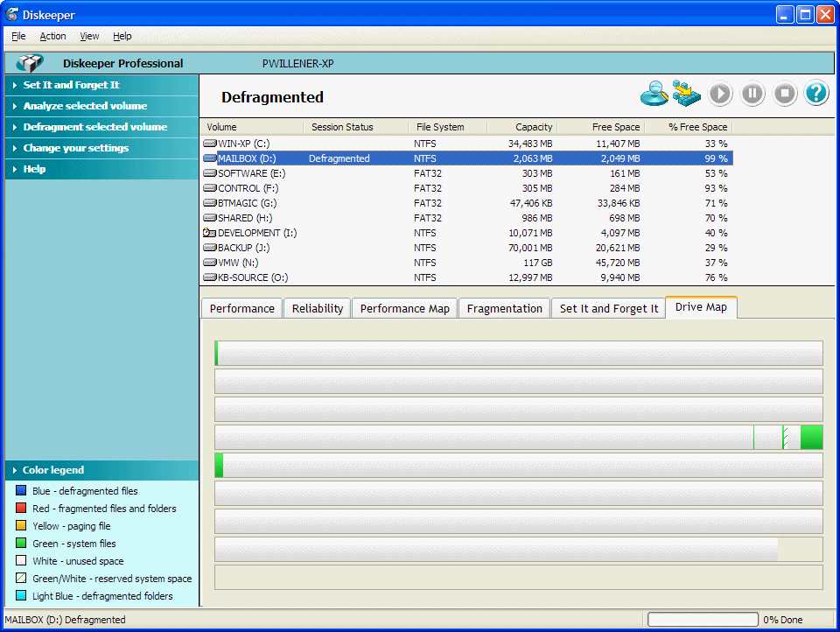Click the red fragmented files swatch
The height and width of the screenshot is (632, 840).
tap(21, 509)
